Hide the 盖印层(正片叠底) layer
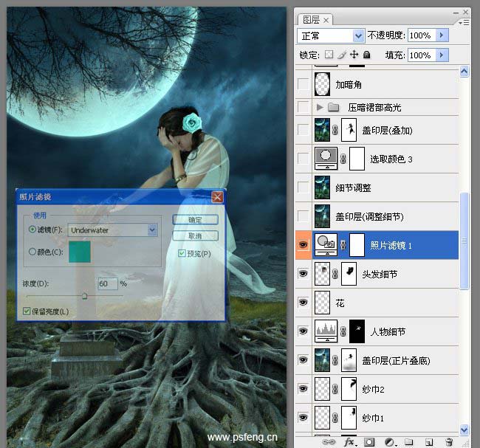Viewport: 480px width, 448px height. pos(304,360)
